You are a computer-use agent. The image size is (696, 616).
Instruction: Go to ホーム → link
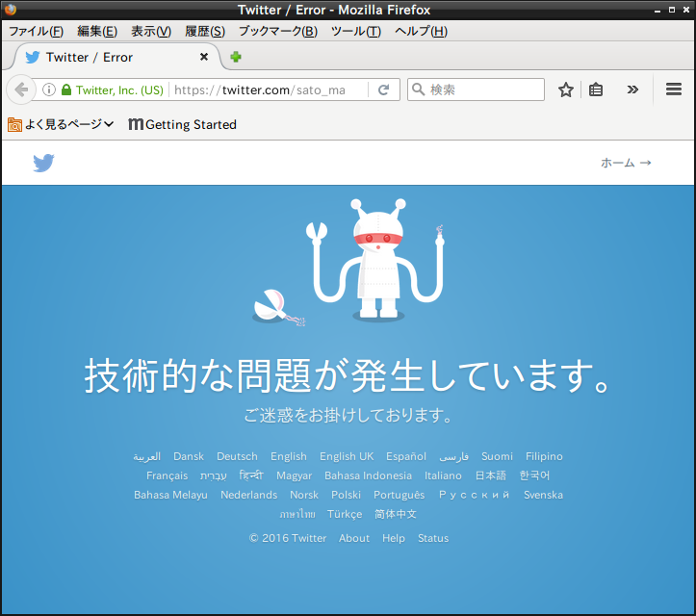626,163
